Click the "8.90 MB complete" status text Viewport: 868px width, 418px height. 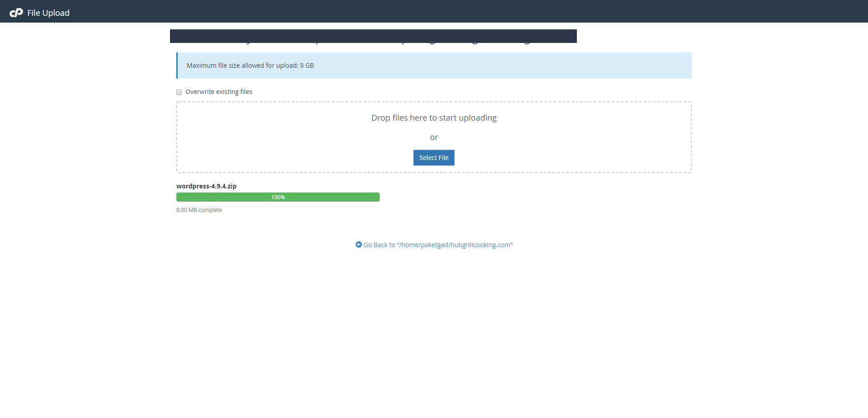(199, 210)
